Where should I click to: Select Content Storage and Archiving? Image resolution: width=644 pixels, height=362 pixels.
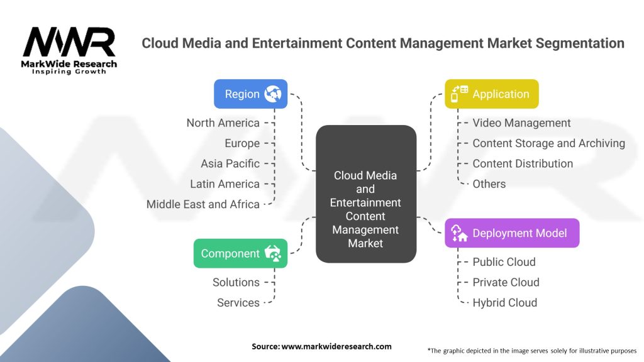[x=548, y=143]
